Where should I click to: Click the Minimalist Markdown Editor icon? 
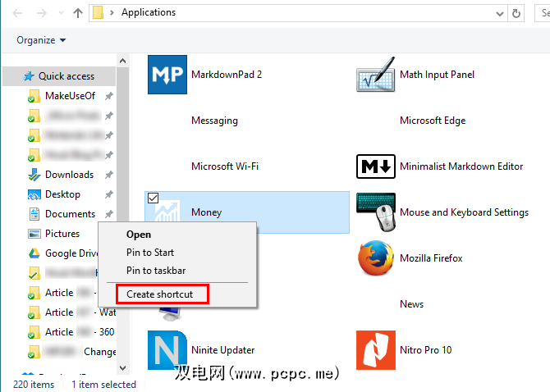(x=376, y=166)
